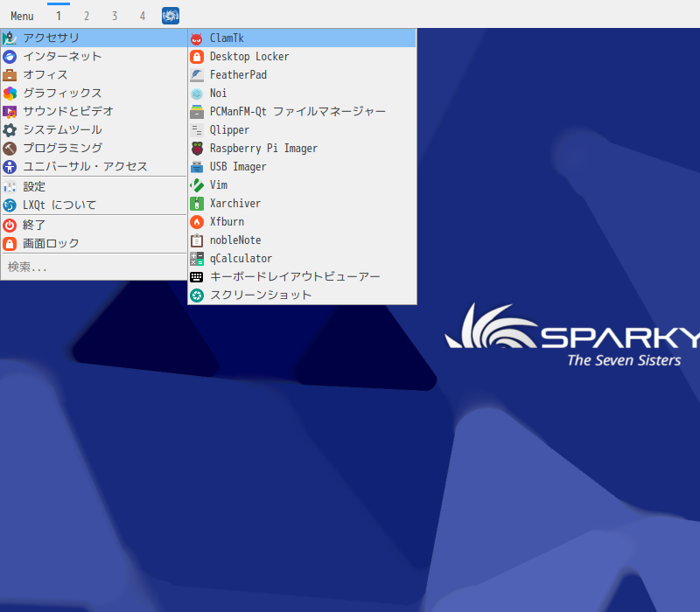This screenshot has width=700, height=612.
Task: Expand the プログラミング submenu
Action: click(94, 148)
